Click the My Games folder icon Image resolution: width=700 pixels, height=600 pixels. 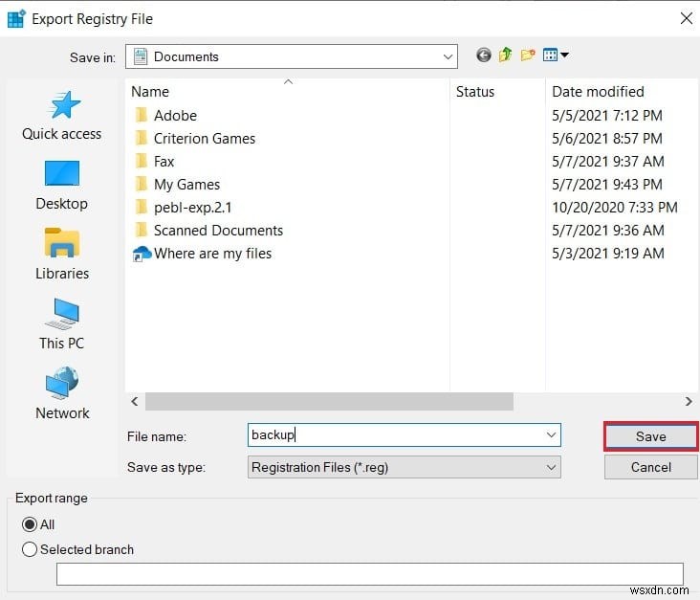click(x=142, y=184)
